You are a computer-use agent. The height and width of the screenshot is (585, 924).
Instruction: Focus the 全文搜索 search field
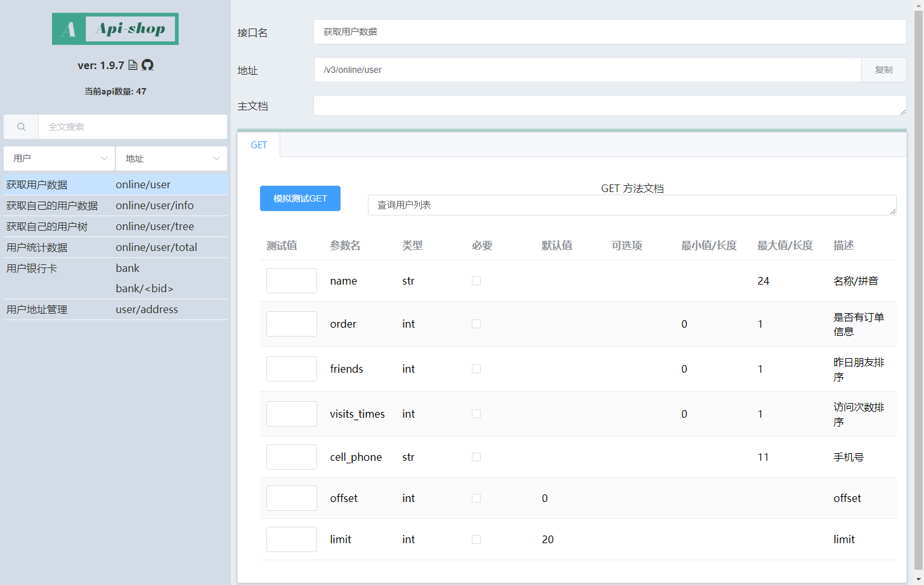(133, 127)
